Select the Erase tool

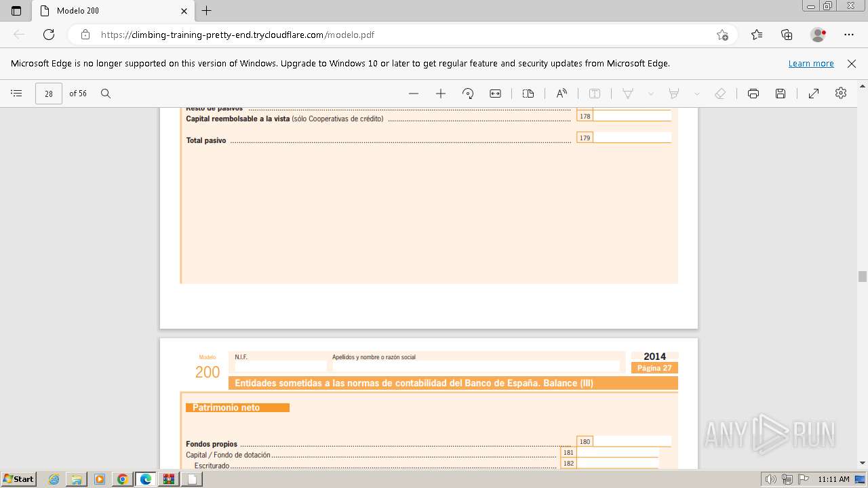tap(720, 94)
